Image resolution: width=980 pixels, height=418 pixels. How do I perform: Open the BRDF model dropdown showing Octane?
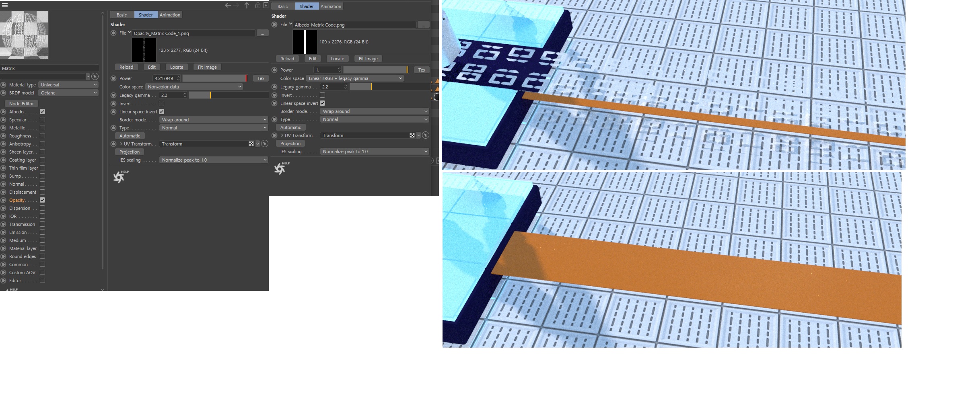(x=68, y=93)
